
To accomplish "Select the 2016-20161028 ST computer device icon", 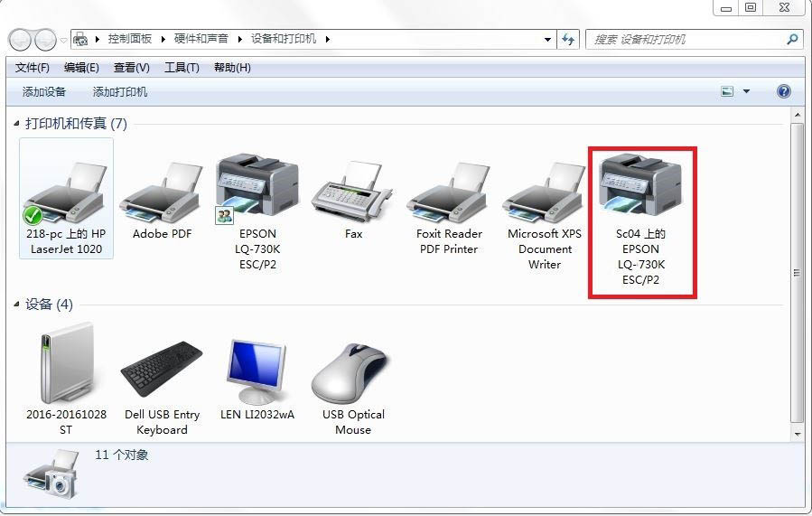I will tap(66, 362).
